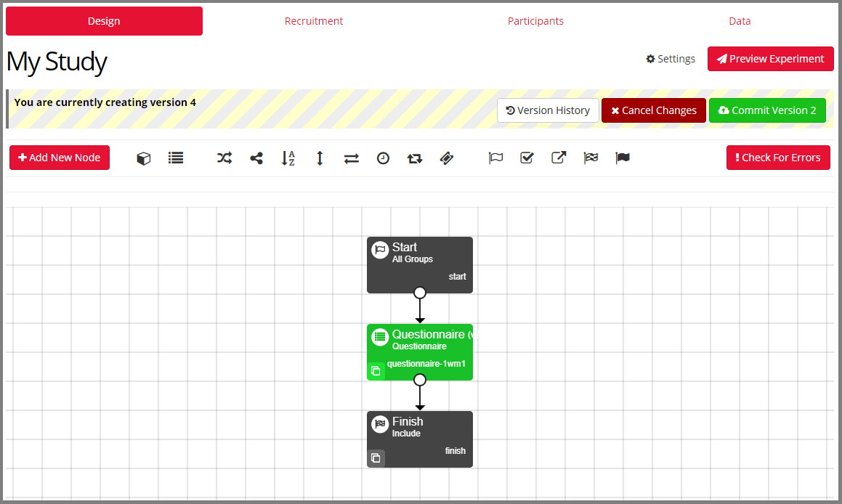Click the solid black flag icon

tap(623, 158)
